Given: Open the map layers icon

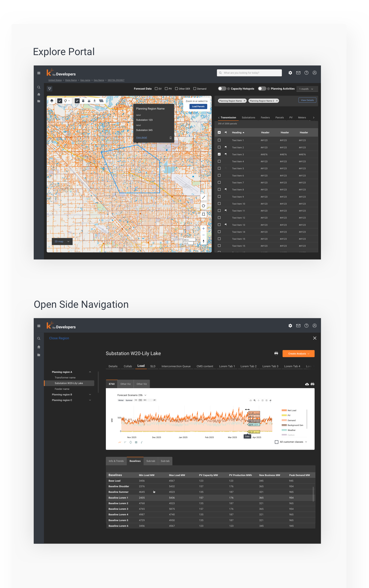Looking at the screenshot, I should [x=52, y=101].
